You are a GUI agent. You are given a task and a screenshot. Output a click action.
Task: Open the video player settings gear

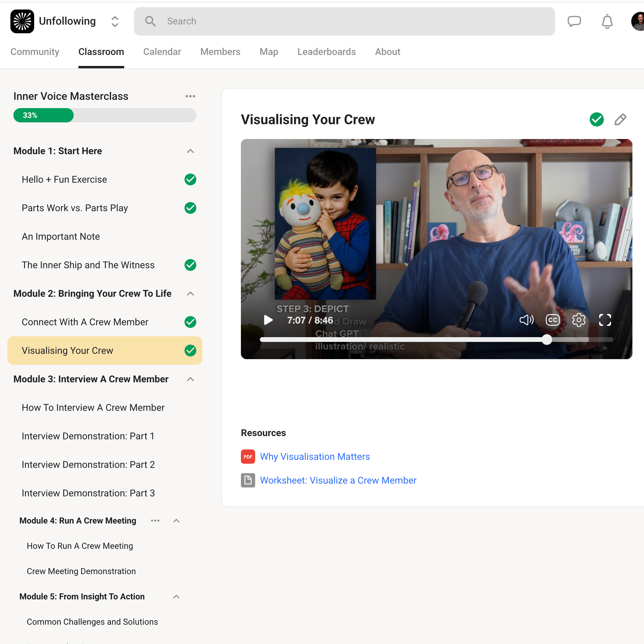[579, 320]
